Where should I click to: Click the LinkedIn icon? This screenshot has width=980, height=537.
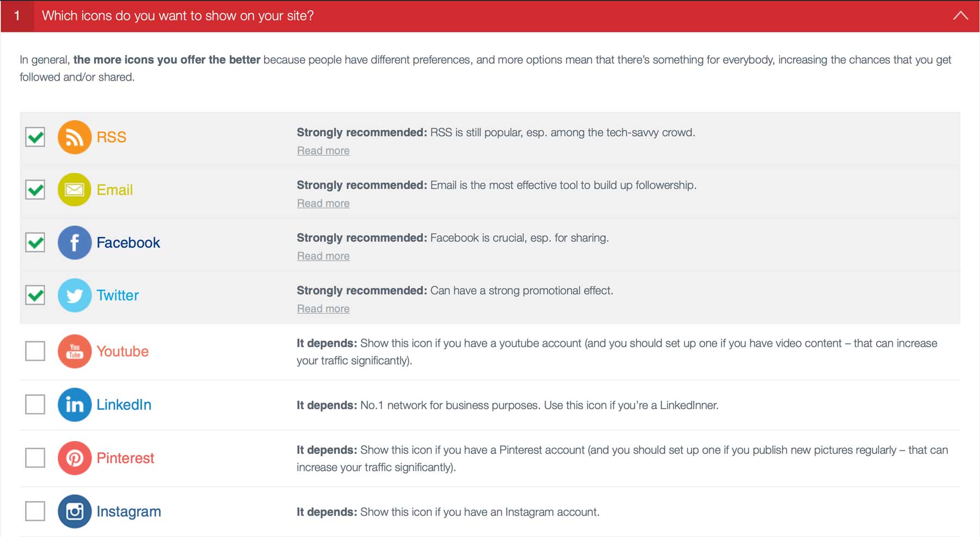74,405
